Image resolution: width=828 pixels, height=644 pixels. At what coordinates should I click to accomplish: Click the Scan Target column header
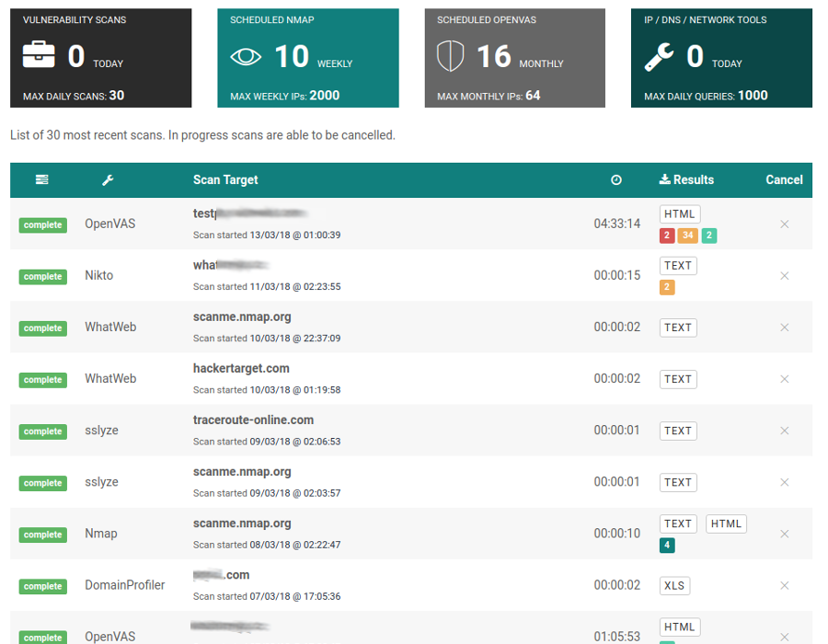(x=225, y=180)
